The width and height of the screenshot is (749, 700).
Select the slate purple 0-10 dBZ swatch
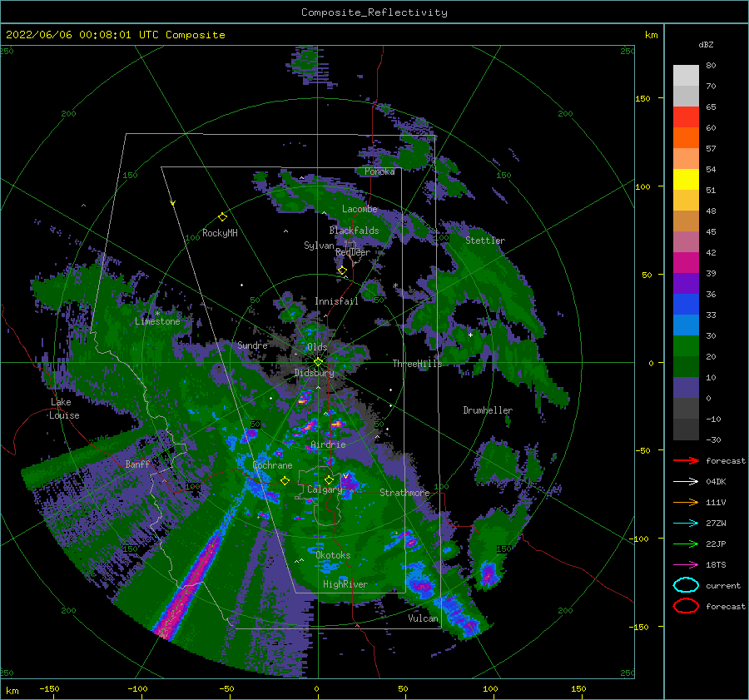[686, 387]
